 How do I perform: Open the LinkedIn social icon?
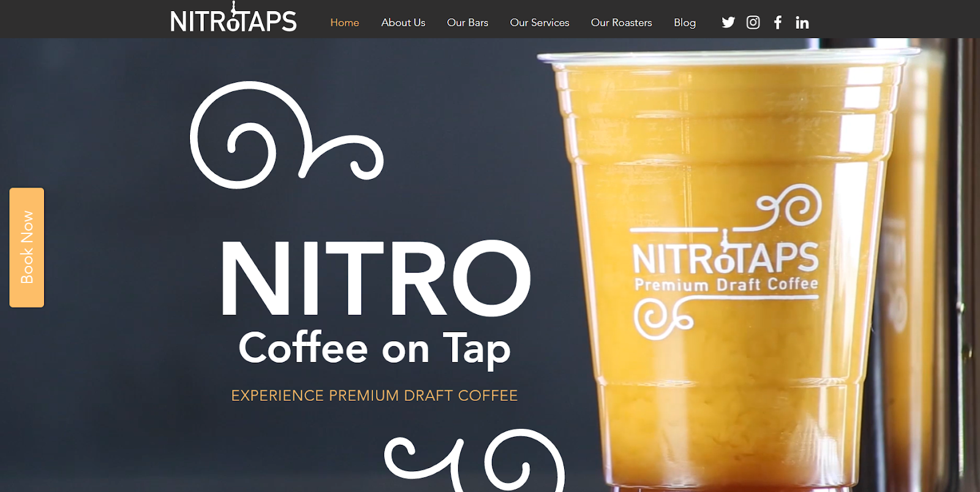point(802,23)
